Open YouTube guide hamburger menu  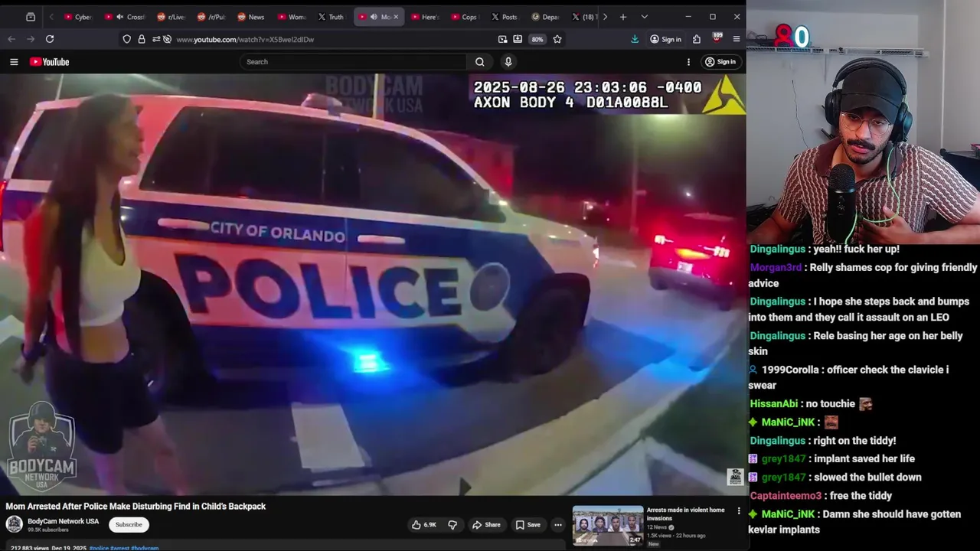point(14,62)
